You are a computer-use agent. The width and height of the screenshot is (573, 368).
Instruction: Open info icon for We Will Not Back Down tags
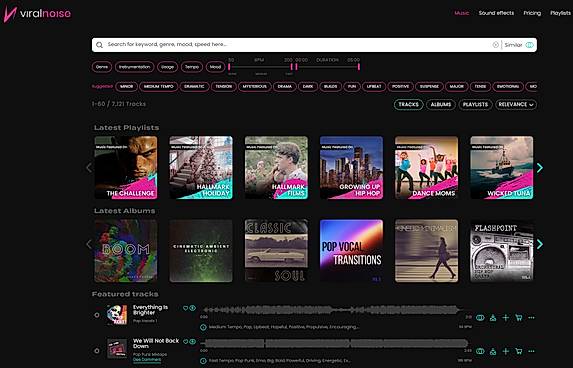tap(204, 361)
